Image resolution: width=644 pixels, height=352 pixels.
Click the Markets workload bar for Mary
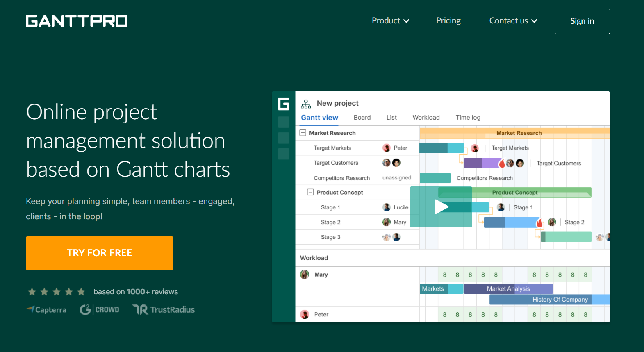coord(441,288)
